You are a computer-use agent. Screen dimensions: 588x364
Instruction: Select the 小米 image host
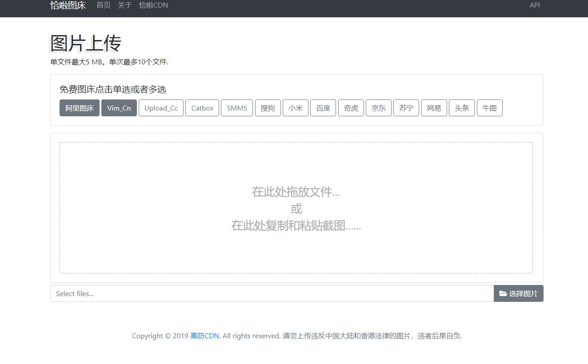296,108
